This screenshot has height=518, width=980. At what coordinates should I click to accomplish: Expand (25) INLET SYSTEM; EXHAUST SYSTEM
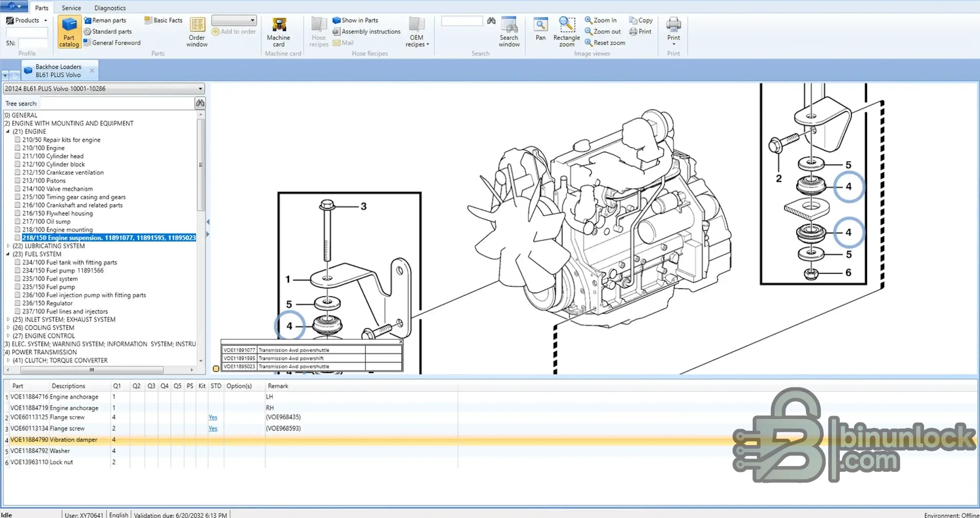pos(8,319)
